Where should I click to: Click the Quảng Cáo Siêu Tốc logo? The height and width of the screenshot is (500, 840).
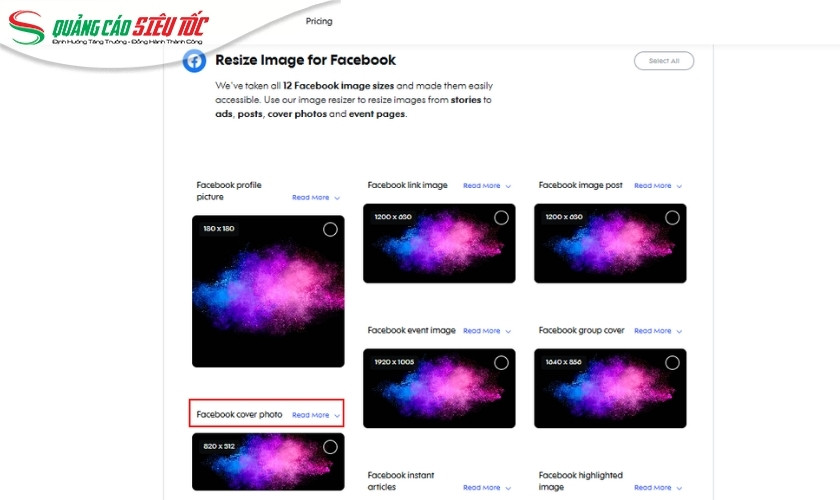pyautogui.click(x=108, y=28)
